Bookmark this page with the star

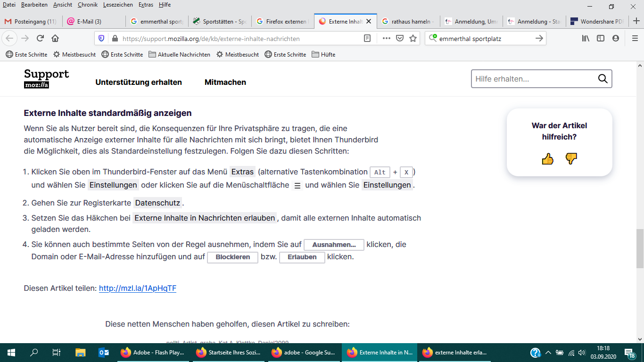click(x=413, y=38)
